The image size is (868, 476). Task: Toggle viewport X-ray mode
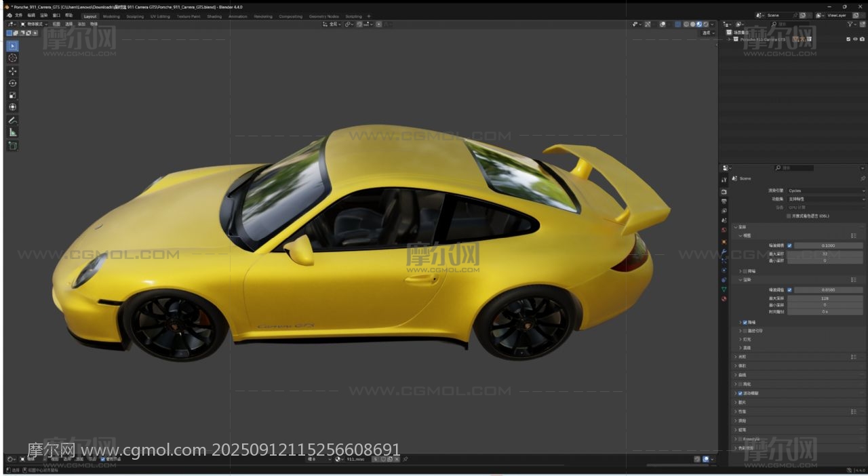677,24
